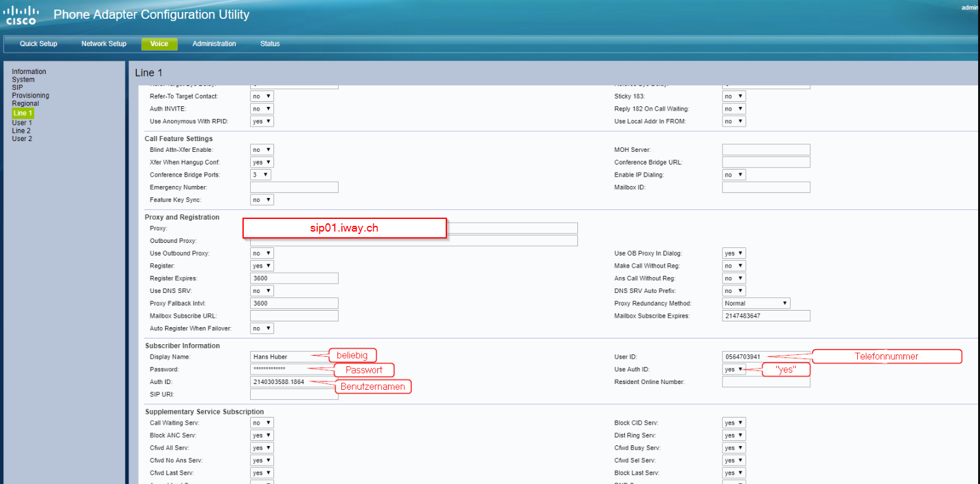Click the Emergency Number input field

coord(294,187)
